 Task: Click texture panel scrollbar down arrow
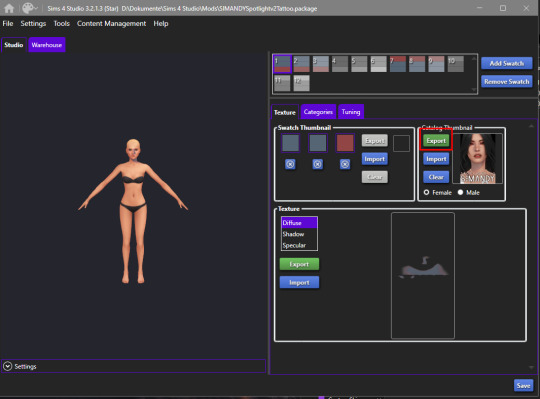[531, 368]
